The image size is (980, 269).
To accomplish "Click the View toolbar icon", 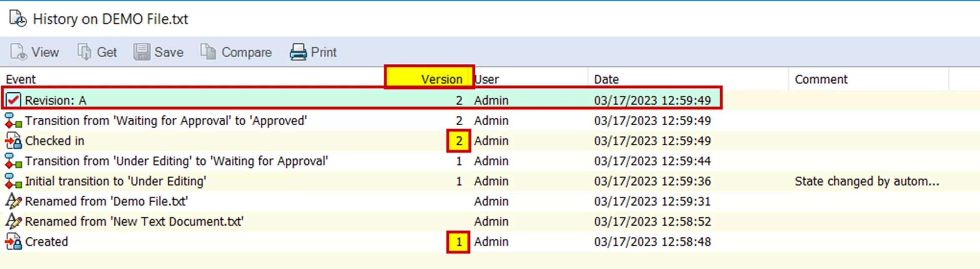I will point(18,52).
